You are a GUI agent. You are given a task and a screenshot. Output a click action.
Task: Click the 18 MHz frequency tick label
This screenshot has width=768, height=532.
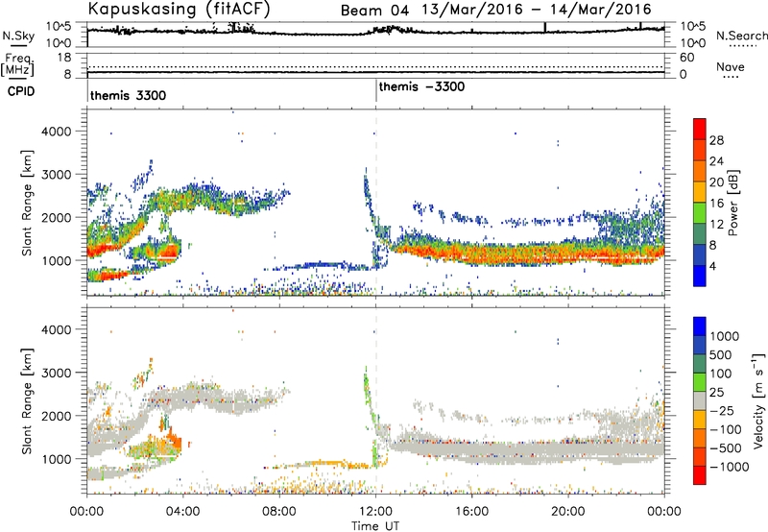pos(64,58)
